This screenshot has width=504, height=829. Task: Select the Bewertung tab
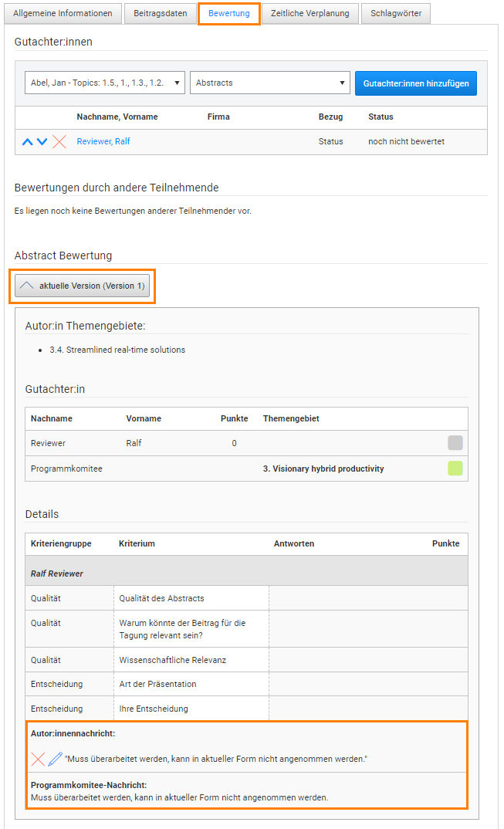coord(229,13)
